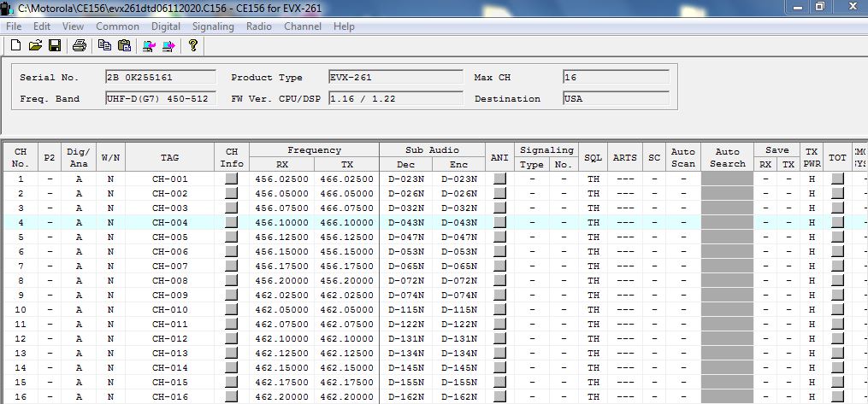Open the View menu

coord(73,26)
